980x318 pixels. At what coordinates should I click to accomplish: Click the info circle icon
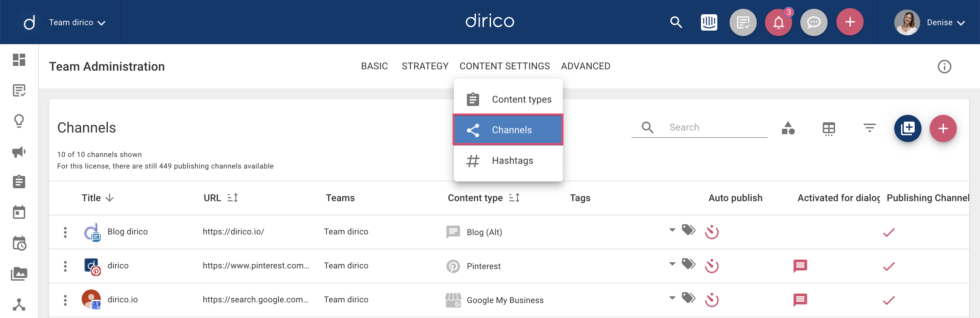[x=944, y=67]
